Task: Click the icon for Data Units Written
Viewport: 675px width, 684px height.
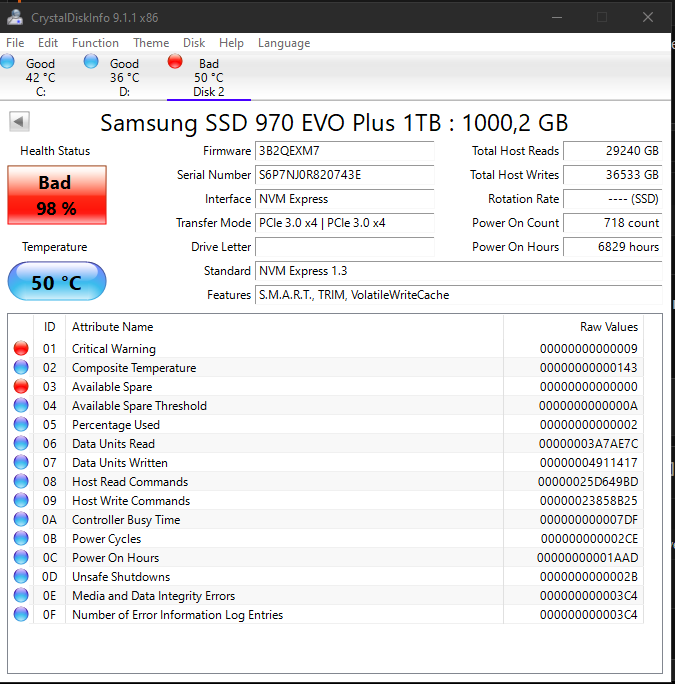Action: click(21, 462)
